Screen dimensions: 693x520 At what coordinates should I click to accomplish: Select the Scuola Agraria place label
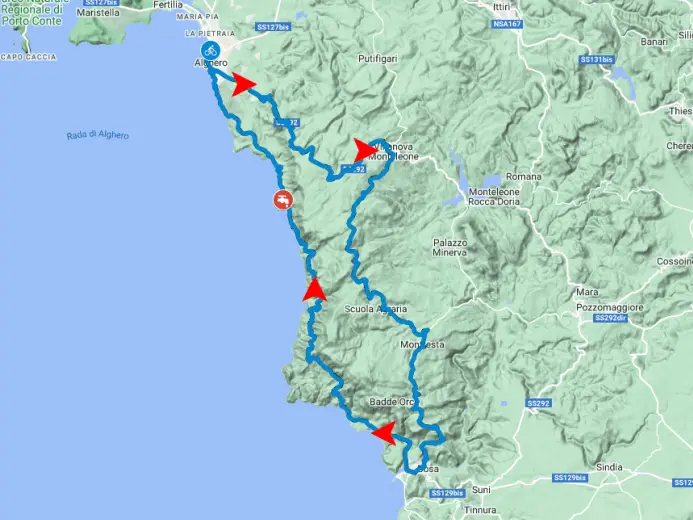click(376, 309)
